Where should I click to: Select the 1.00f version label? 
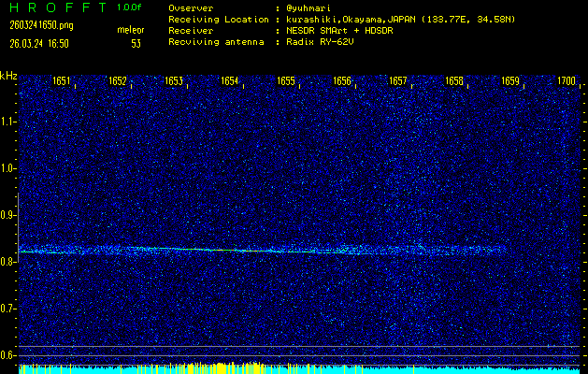(x=131, y=7)
